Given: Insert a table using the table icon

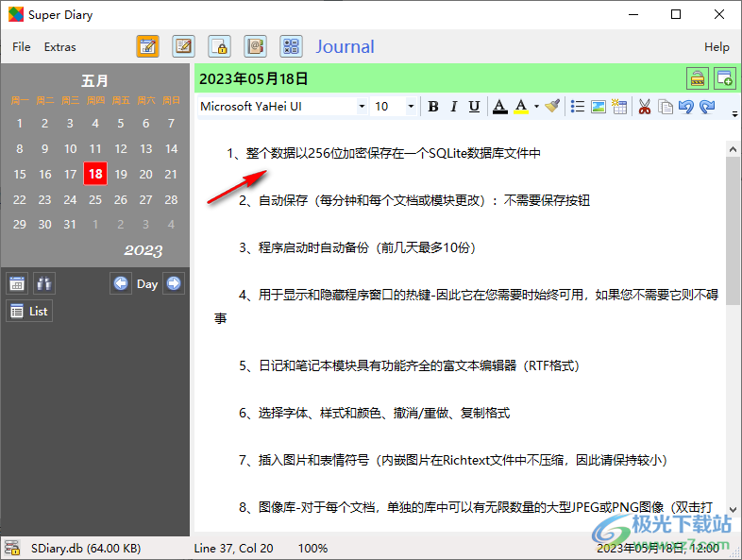Looking at the screenshot, I should [619, 107].
